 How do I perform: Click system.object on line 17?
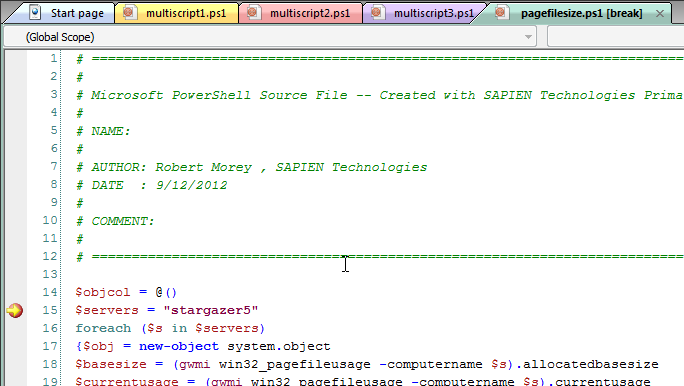click(x=279, y=346)
